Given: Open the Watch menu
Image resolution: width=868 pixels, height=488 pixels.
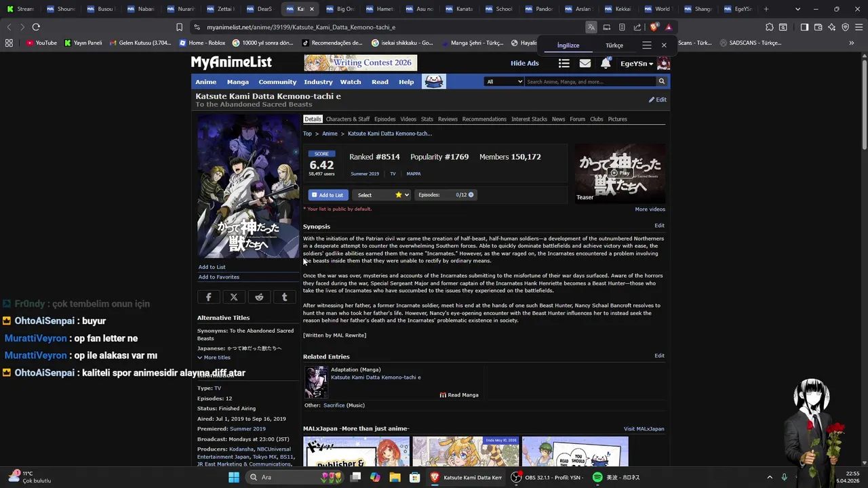Looking at the screenshot, I should [351, 81].
